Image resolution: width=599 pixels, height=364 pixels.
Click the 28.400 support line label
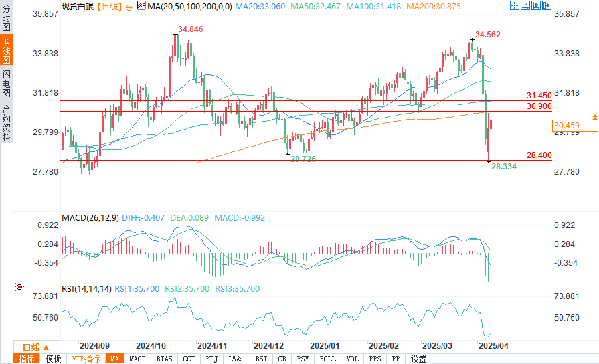click(x=539, y=155)
